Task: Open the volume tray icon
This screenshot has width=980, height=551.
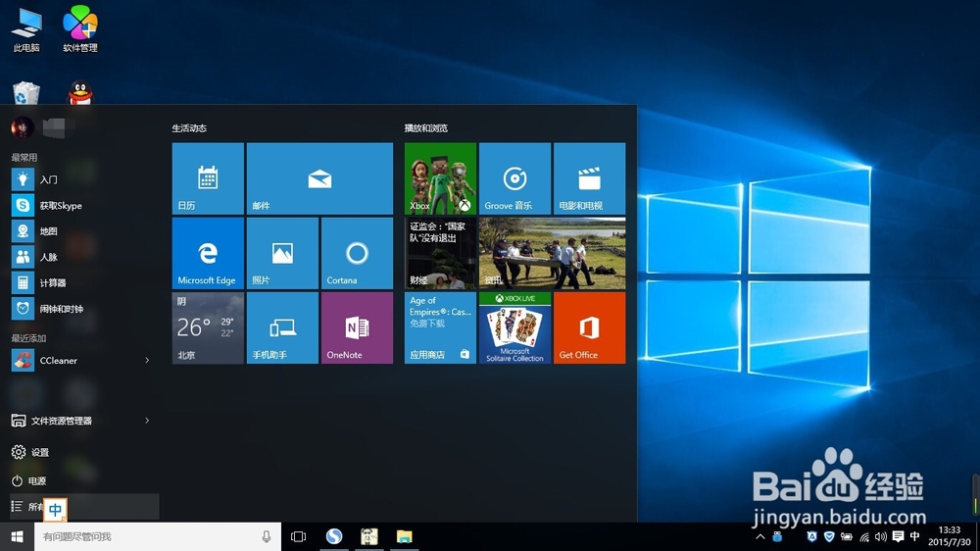Action: [x=881, y=536]
